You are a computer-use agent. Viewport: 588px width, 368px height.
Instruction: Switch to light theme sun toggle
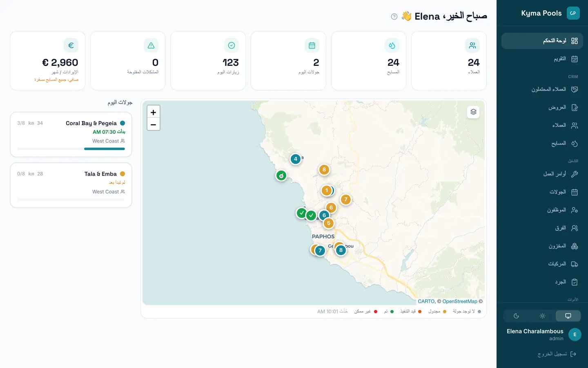pos(542,316)
